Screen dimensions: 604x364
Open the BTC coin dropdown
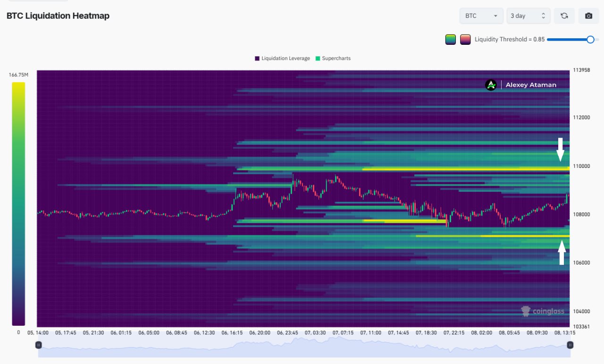click(x=481, y=16)
